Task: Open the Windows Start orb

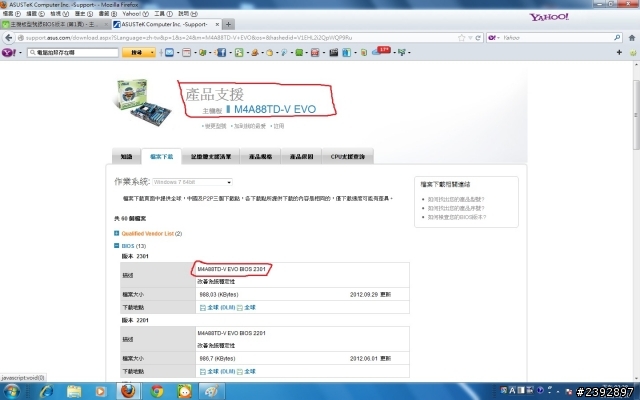Action: point(11,391)
